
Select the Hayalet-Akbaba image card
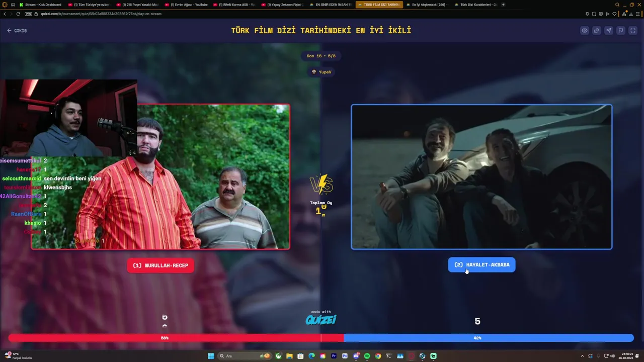(481, 177)
